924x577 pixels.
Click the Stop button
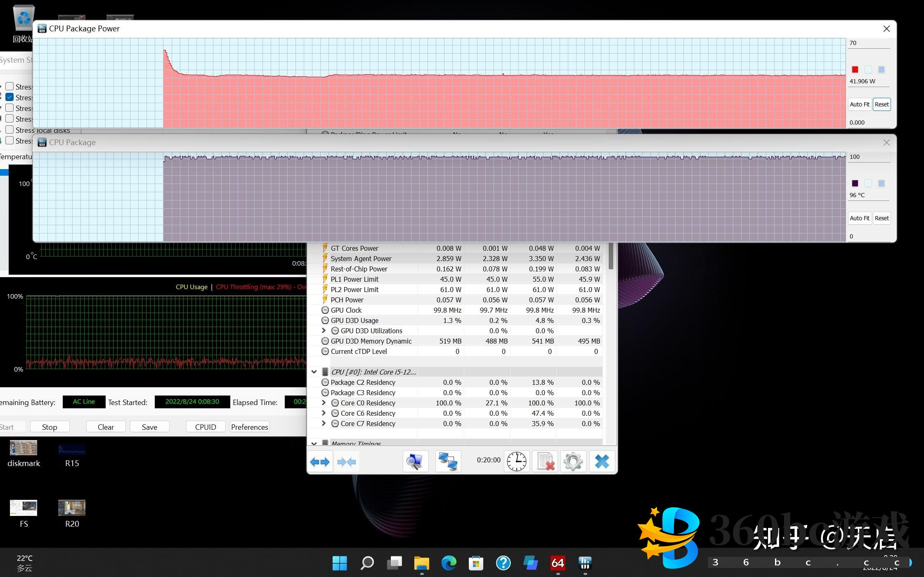tap(50, 427)
